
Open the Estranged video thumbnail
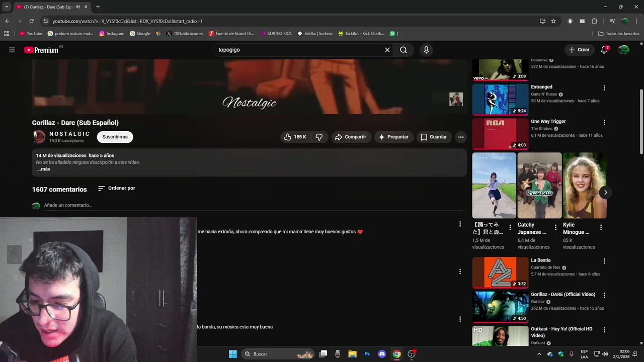[x=500, y=99]
